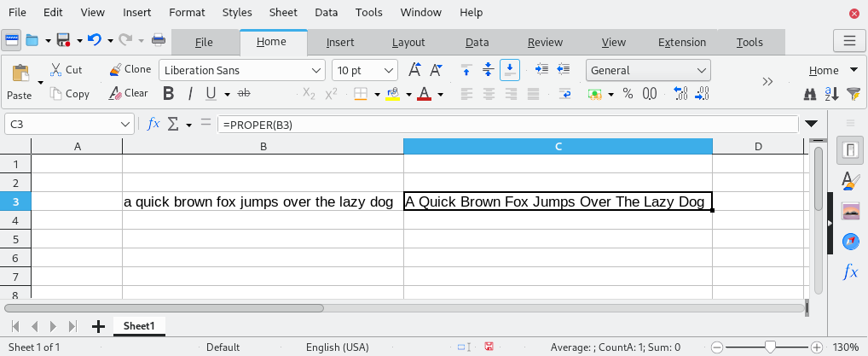Open the Insert menu in menu bar
Screen dimensions: 868x356
point(137,12)
